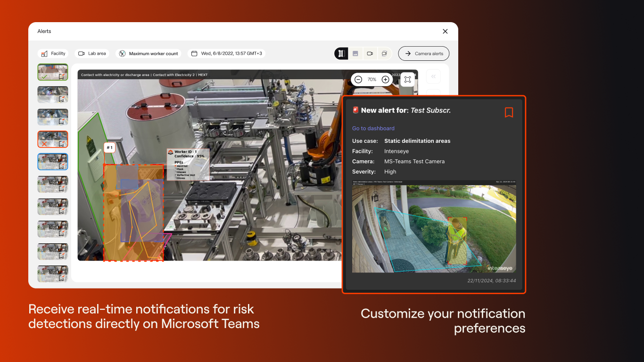Viewport: 644px width, 362px height.
Task: Click the Worker ID : 1 info label
Action: 186,152
